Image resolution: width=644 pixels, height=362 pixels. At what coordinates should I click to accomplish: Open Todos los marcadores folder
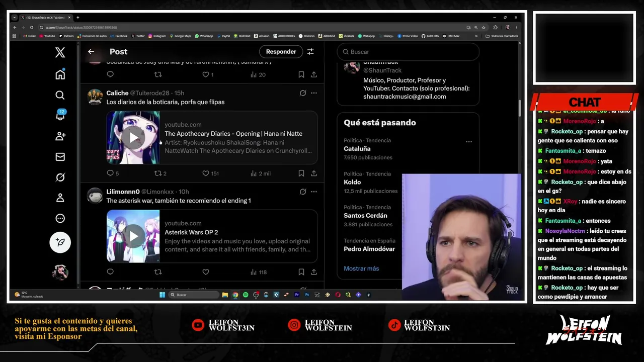coord(502,36)
